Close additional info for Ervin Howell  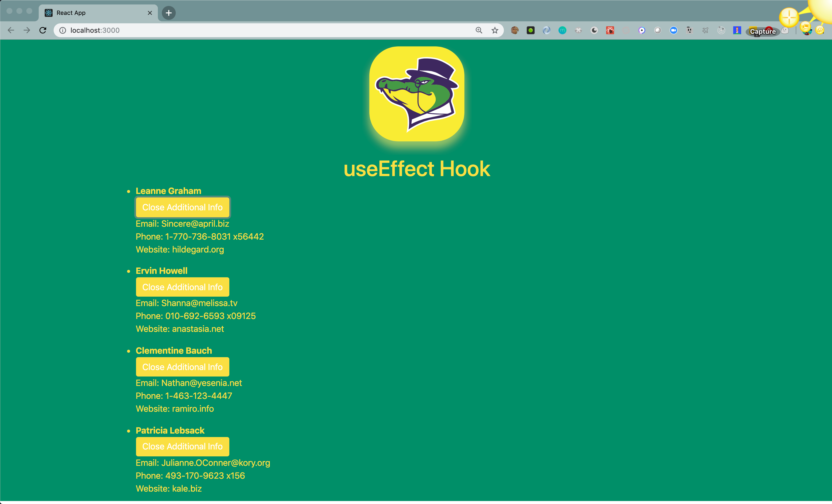pos(182,287)
